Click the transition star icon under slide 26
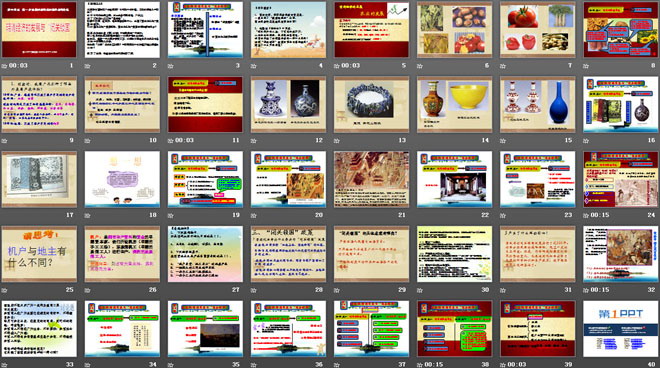 click(x=87, y=290)
